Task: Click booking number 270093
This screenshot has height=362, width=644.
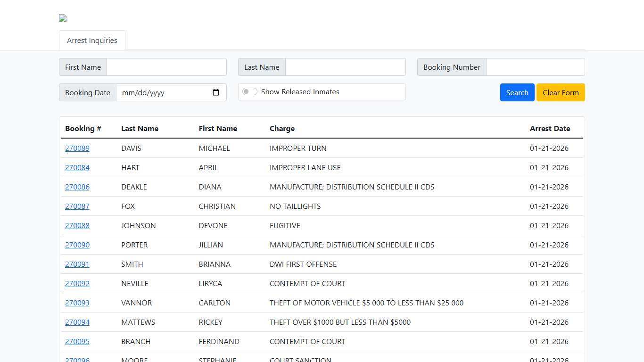Action: pos(77,303)
